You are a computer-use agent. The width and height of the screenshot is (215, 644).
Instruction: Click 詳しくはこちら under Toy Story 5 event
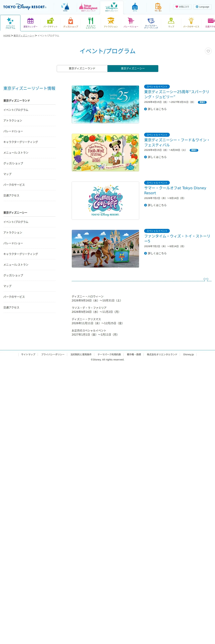(x=155, y=253)
